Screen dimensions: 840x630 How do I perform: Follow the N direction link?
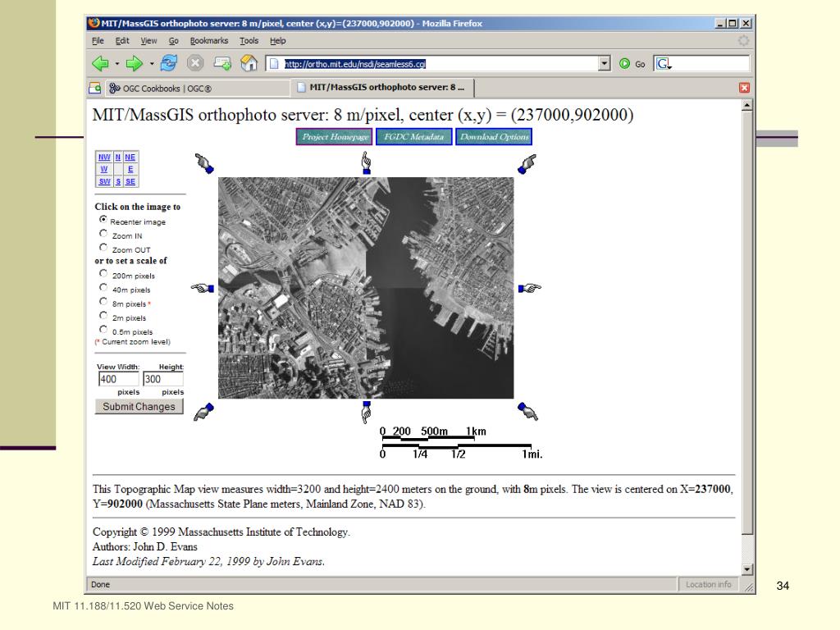[x=118, y=157]
